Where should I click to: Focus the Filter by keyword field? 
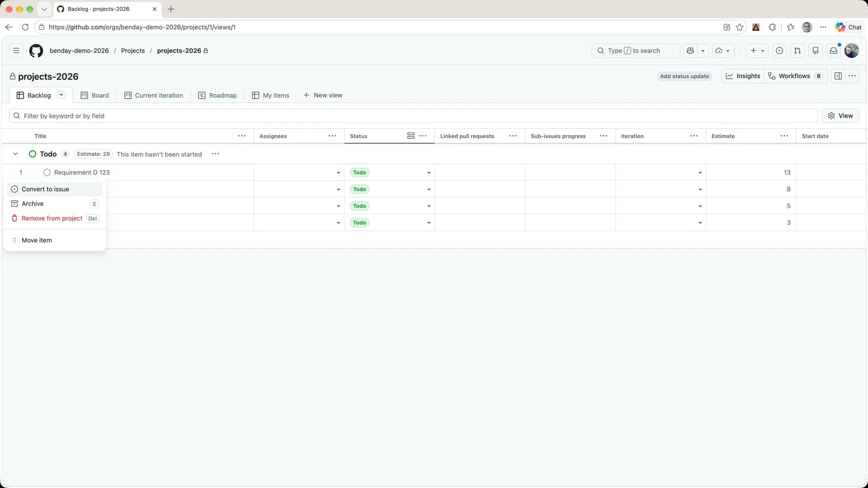[413, 116]
